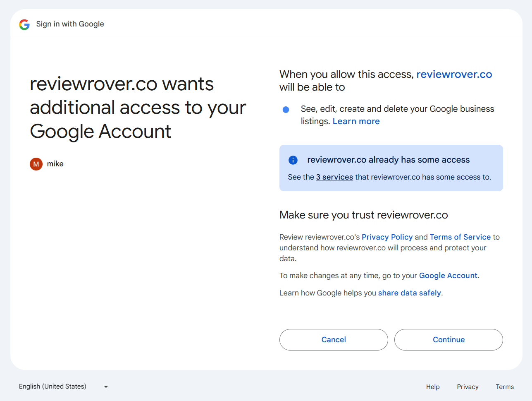Click the blue bullet beside business listings
The image size is (532, 401).
point(286,110)
